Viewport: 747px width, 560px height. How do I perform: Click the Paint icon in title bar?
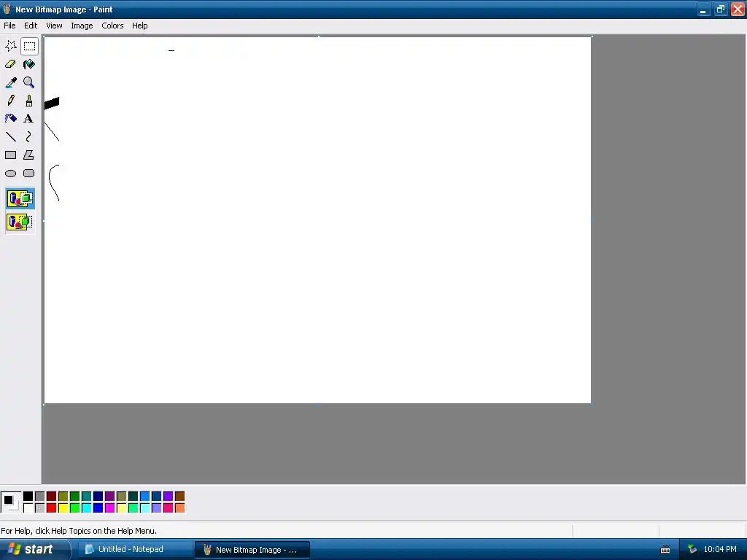point(7,9)
